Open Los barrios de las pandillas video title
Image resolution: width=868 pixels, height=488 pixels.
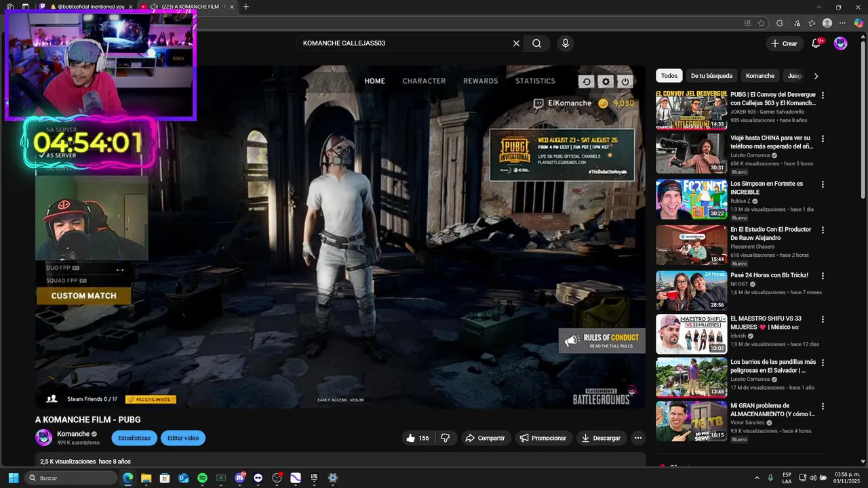click(772, 366)
